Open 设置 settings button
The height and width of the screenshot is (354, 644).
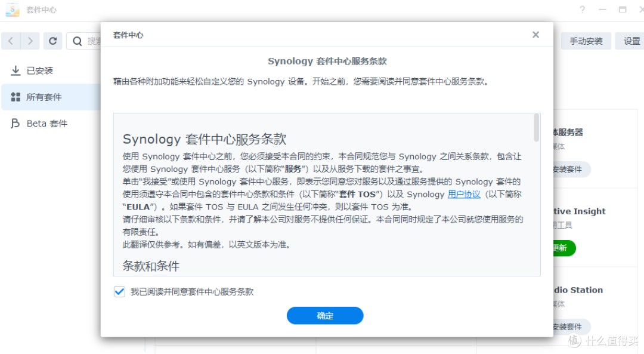coord(630,41)
